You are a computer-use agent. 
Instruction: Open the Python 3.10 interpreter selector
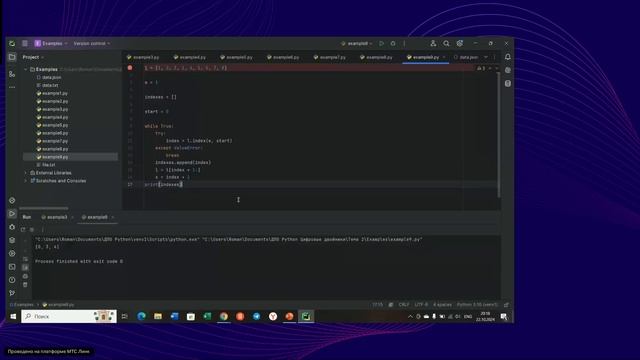coord(477,304)
